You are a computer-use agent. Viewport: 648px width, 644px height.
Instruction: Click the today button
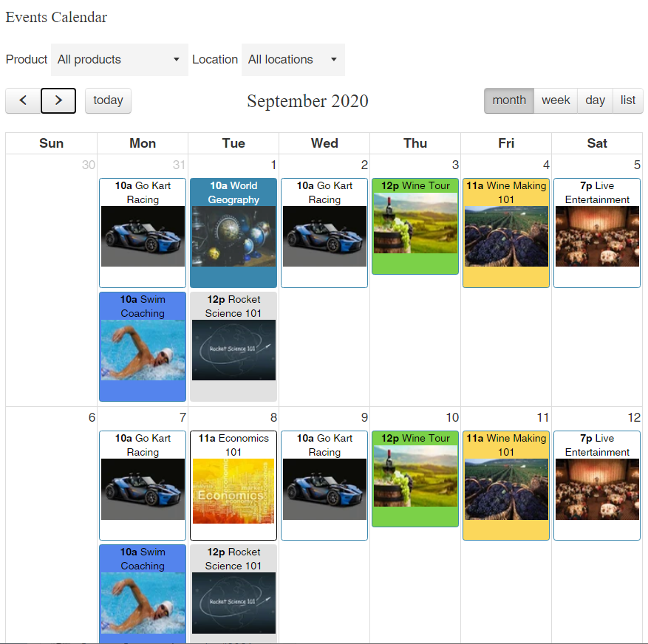(x=108, y=100)
